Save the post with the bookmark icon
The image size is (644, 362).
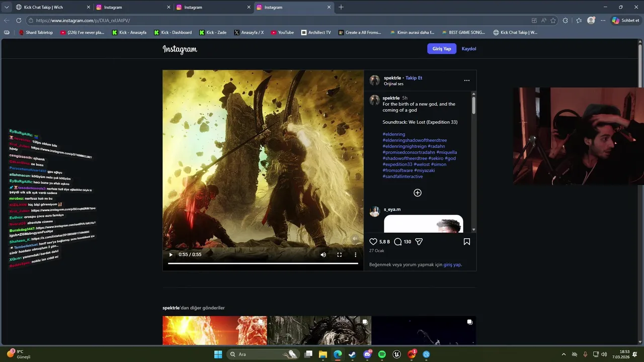point(467,242)
